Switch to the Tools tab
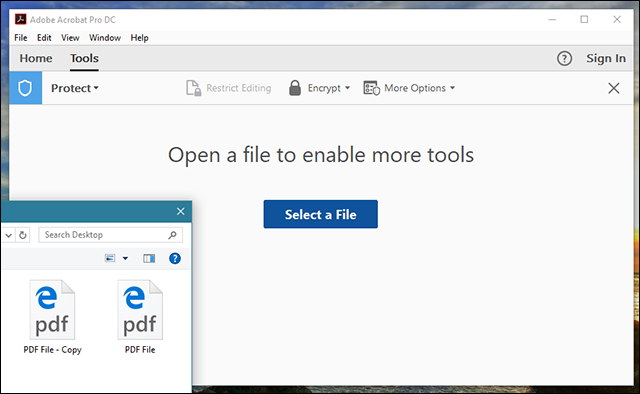This screenshot has height=394, width=640. point(84,58)
